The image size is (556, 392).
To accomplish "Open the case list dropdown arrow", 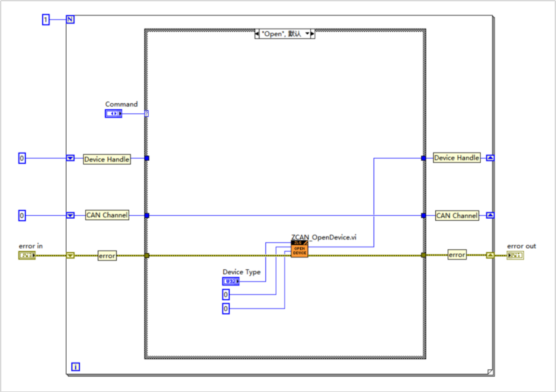I will click(307, 34).
